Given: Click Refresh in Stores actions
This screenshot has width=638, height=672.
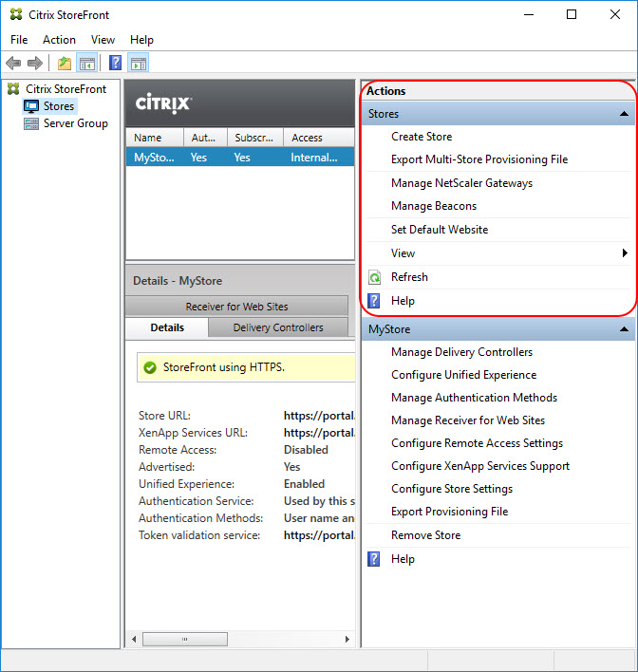Looking at the screenshot, I should pos(409,277).
